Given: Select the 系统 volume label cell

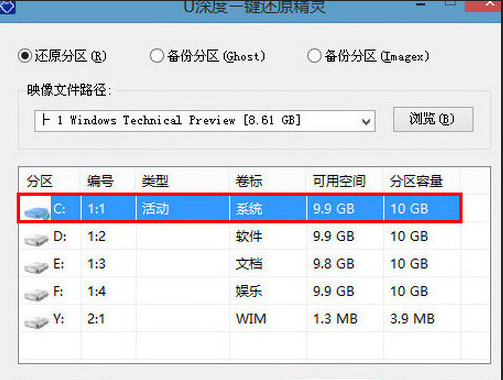Looking at the screenshot, I should pos(249,209).
